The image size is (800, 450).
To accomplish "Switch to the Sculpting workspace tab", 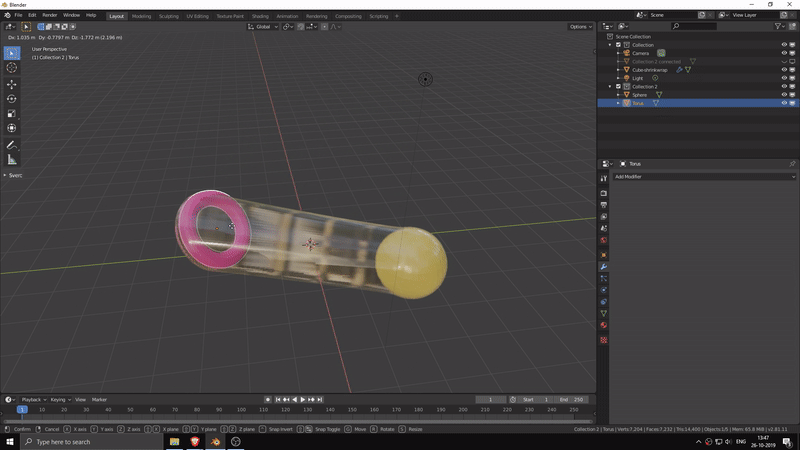I will pos(168,16).
